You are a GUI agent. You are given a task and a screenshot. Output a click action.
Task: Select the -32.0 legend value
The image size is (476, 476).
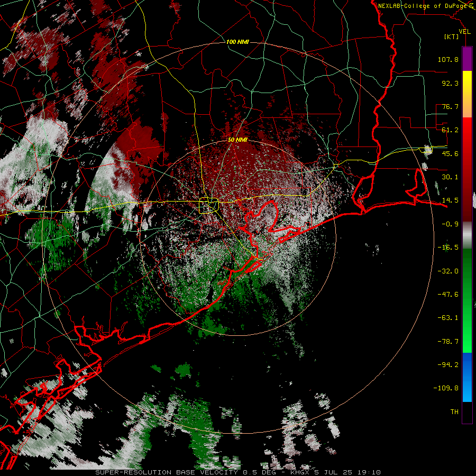tap(448, 271)
